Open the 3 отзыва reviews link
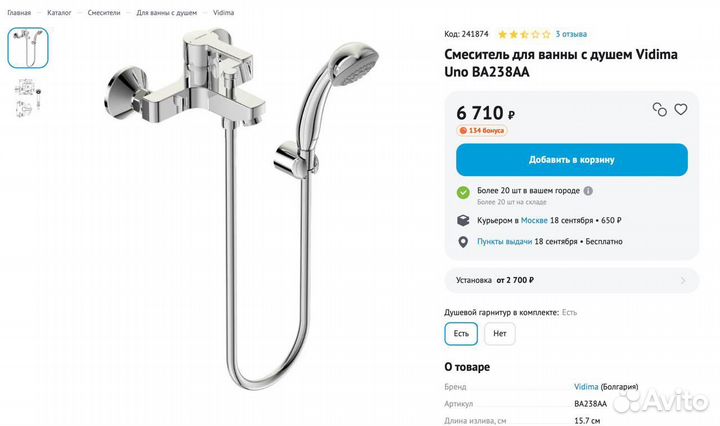The image size is (720, 426). [571, 34]
